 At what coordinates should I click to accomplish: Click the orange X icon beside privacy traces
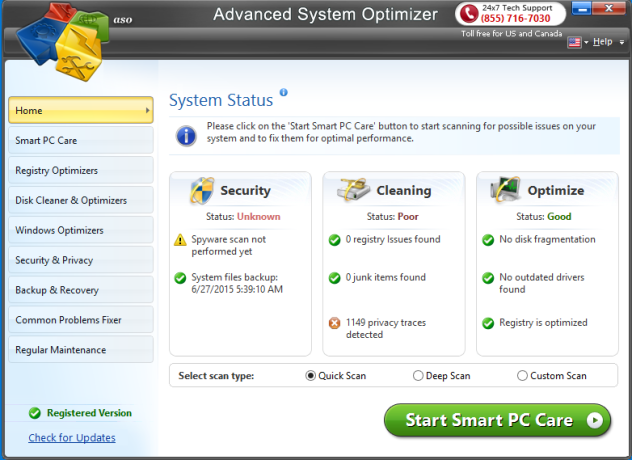[x=335, y=323]
